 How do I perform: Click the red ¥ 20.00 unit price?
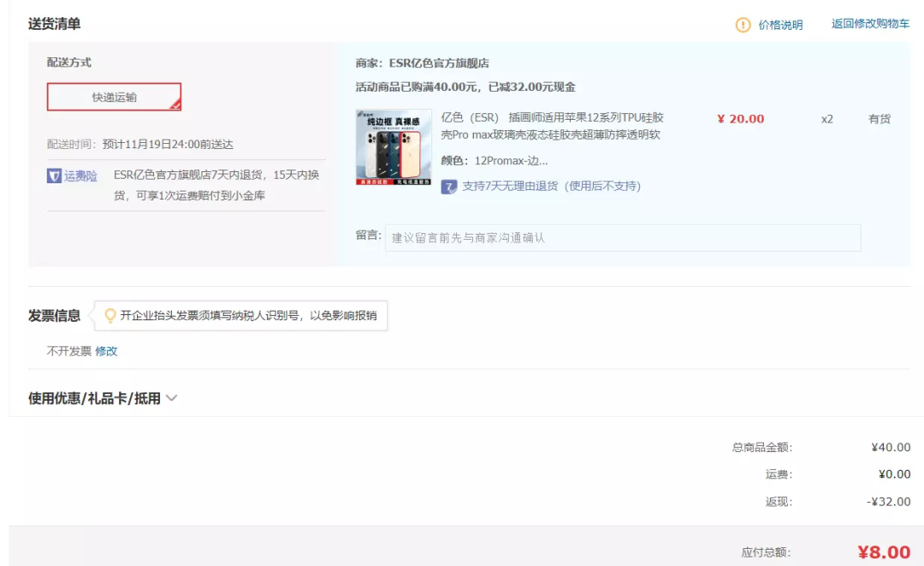tap(741, 118)
